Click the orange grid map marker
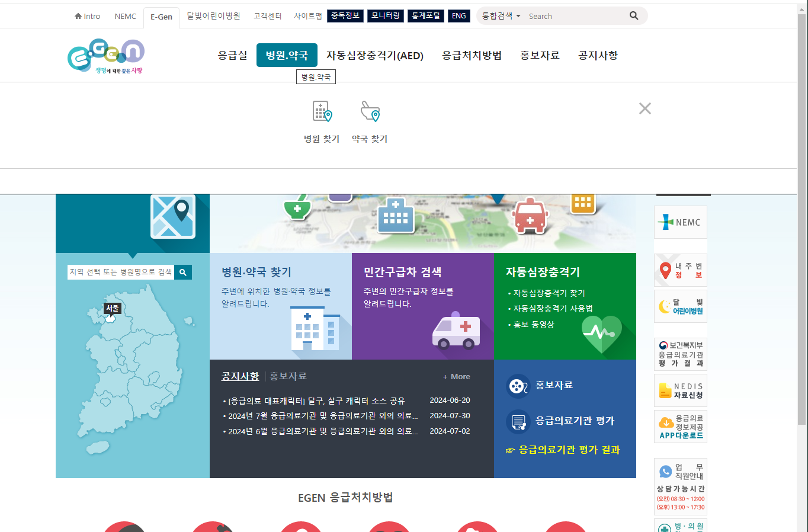The image size is (808, 532). (x=583, y=203)
